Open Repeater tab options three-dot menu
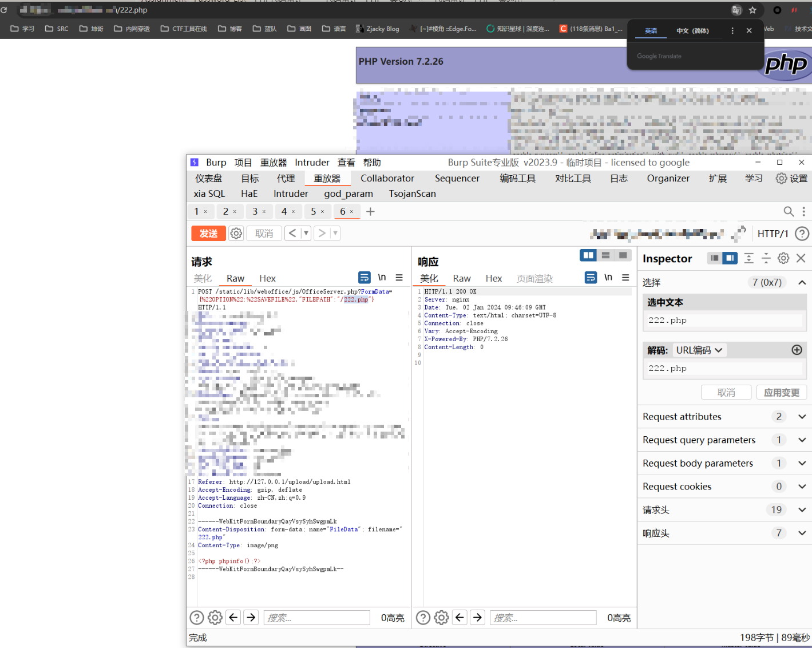 (803, 212)
